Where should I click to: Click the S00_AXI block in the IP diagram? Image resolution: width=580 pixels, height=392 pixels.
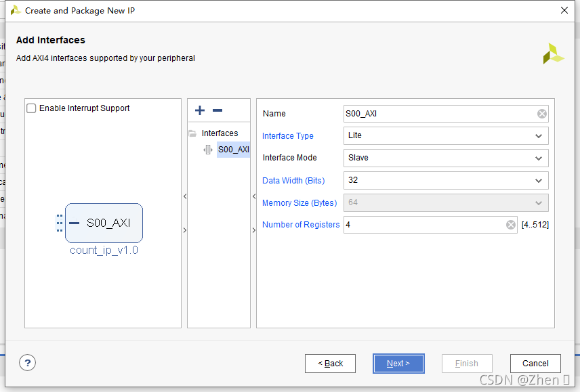104,223
